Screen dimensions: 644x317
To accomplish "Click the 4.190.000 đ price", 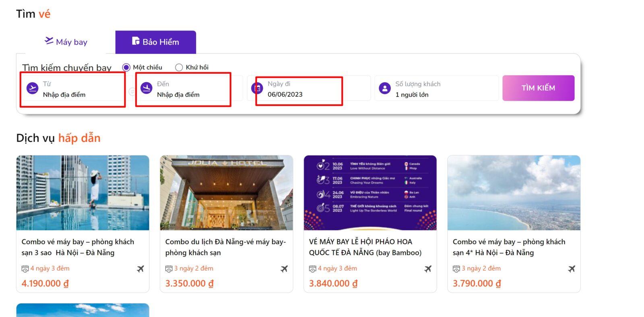I will [x=45, y=283].
